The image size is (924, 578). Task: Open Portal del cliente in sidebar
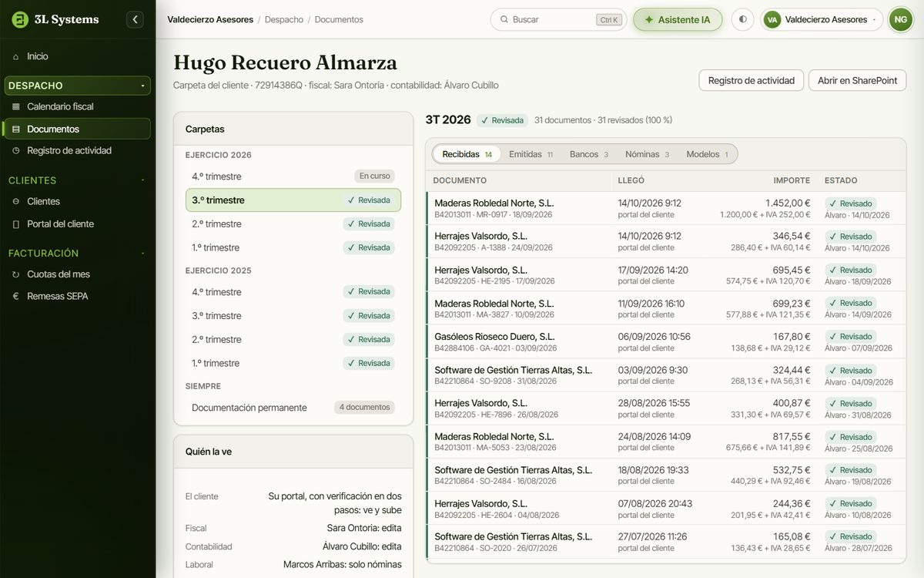pyautogui.click(x=78, y=223)
